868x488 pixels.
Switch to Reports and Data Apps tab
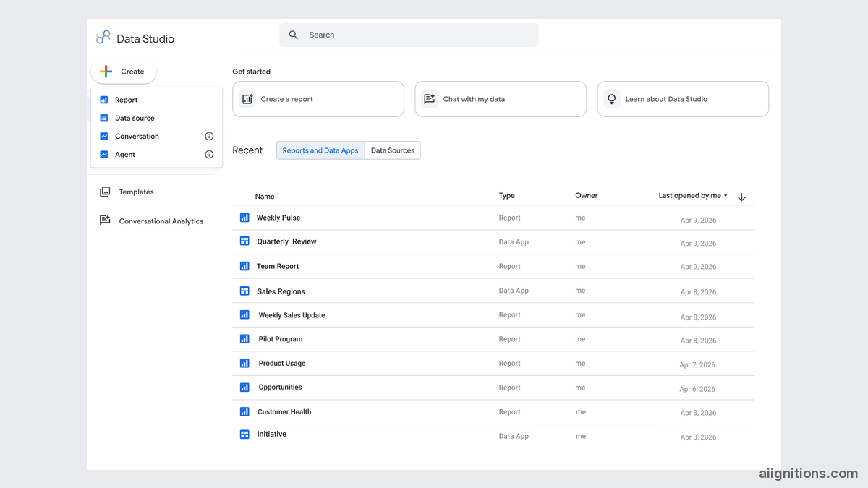click(320, 150)
